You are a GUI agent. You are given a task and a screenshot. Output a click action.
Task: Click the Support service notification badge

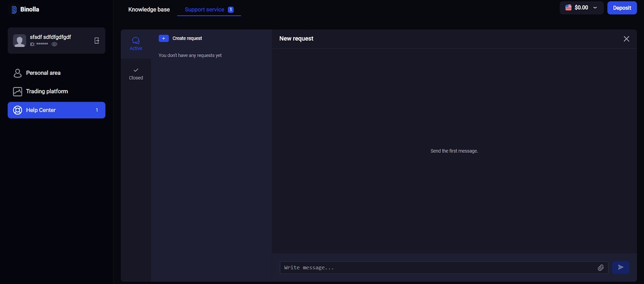pos(231,10)
